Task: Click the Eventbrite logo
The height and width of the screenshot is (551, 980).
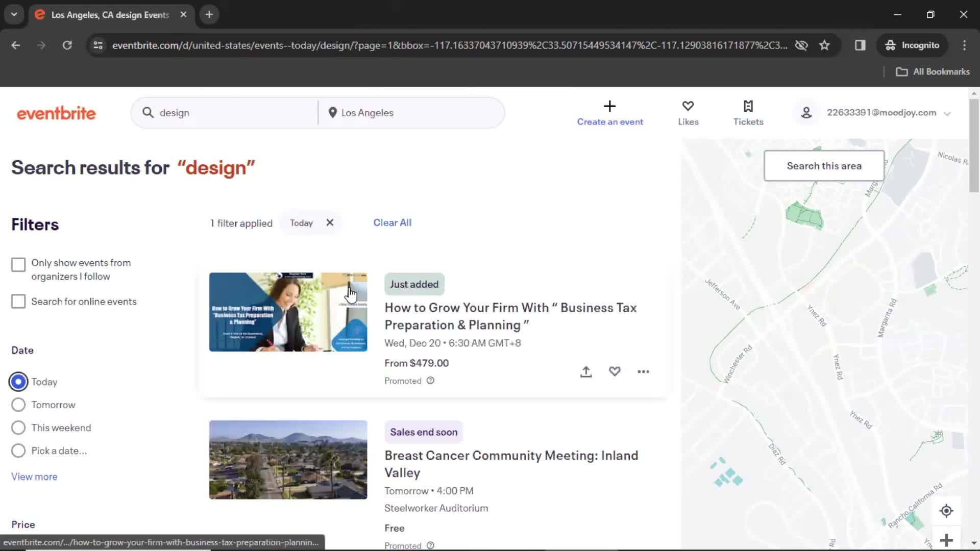Action: tap(56, 113)
